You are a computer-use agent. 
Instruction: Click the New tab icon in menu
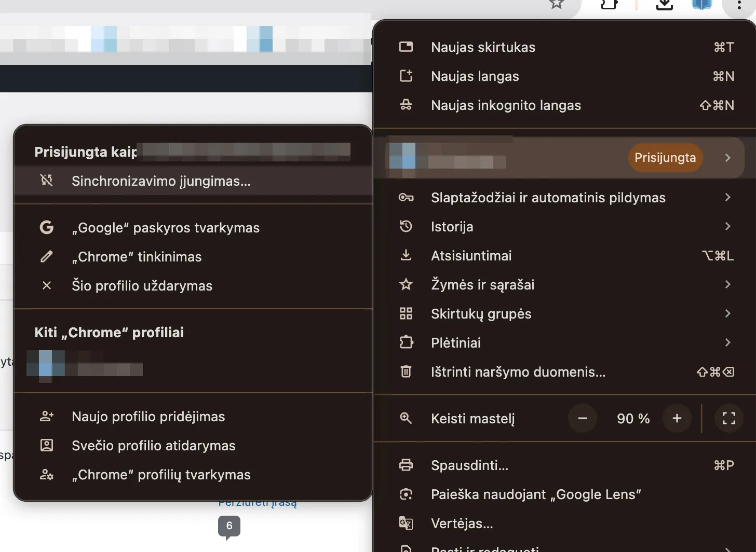406,47
